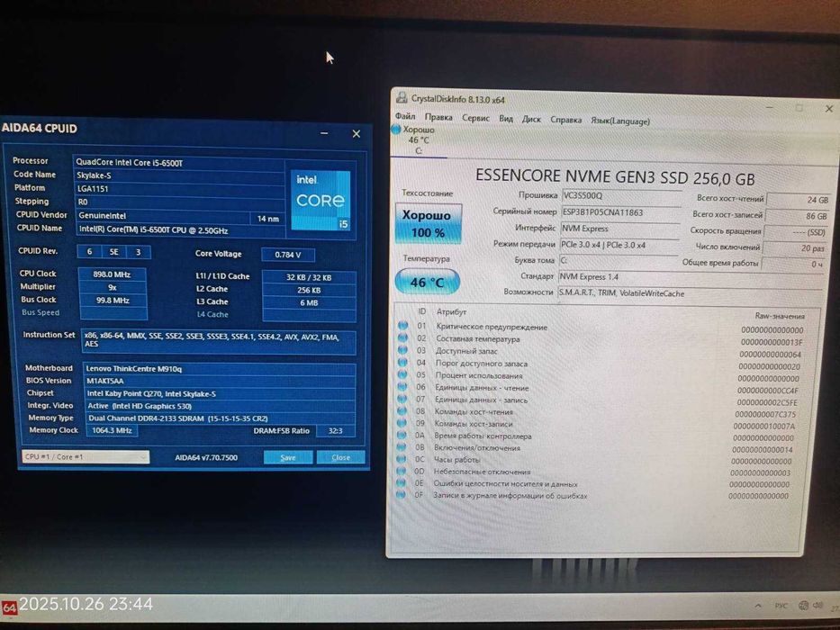Click status icon for attribute 01 Критическое предупреждение
The height and width of the screenshot is (630, 840).
coord(402,325)
